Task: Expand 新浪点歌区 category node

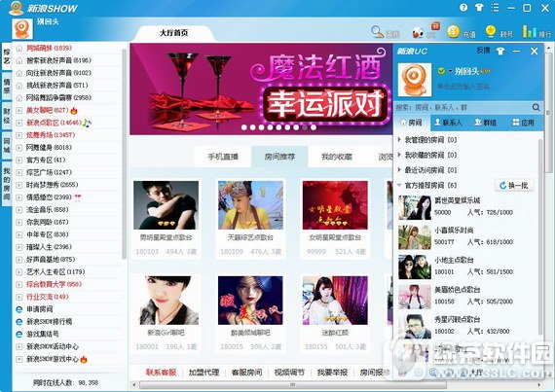Action: coord(19,123)
